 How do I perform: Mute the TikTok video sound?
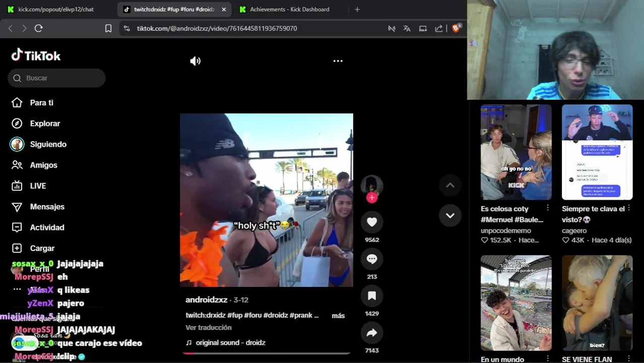(195, 61)
